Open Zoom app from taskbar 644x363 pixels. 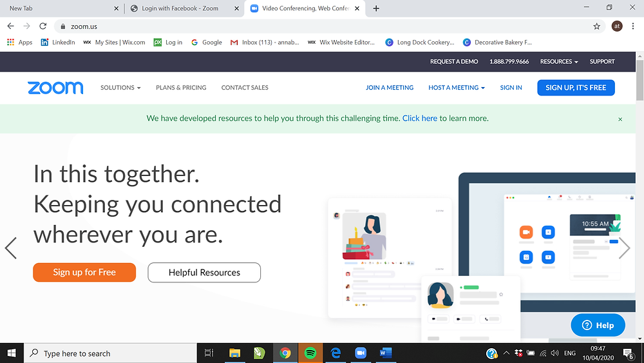(361, 353)
